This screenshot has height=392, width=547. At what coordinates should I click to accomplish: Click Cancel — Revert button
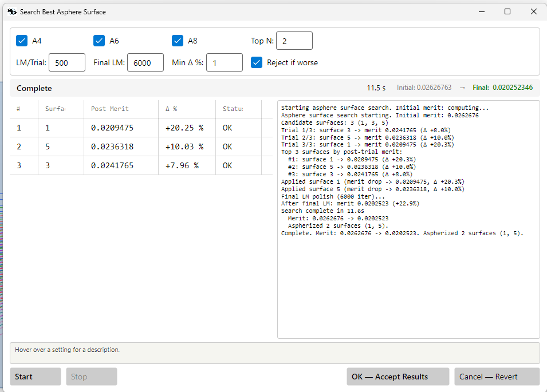[497, 377]
